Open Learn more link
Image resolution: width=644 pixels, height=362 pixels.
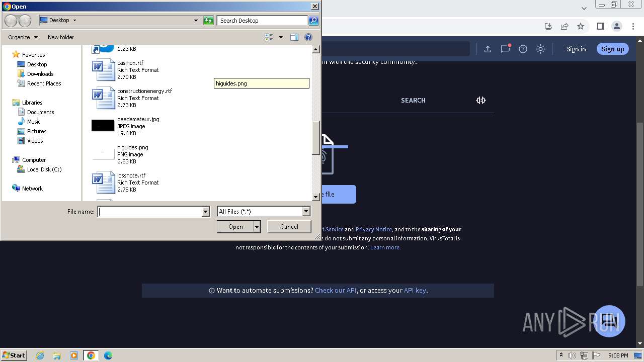(x=385, y=247)
